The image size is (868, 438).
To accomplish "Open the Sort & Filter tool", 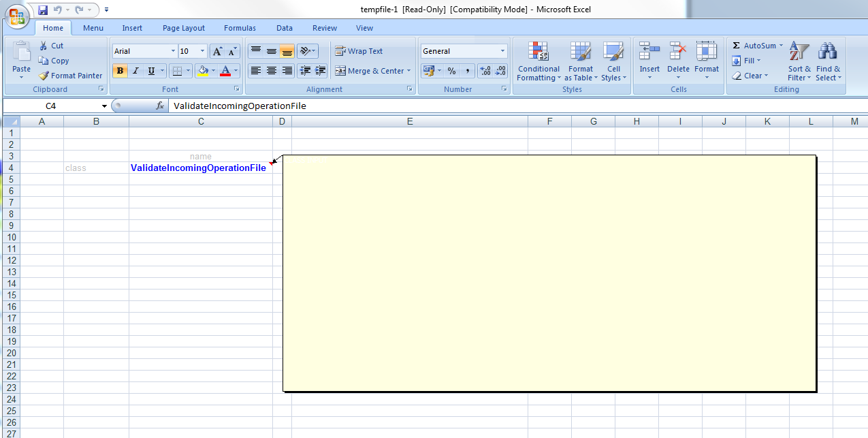I will pos(799,61).
